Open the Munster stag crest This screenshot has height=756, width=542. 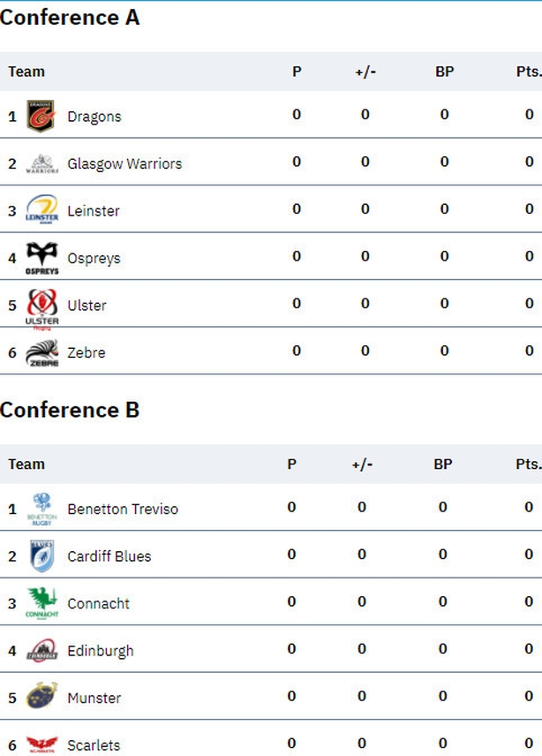click(41, 695)
